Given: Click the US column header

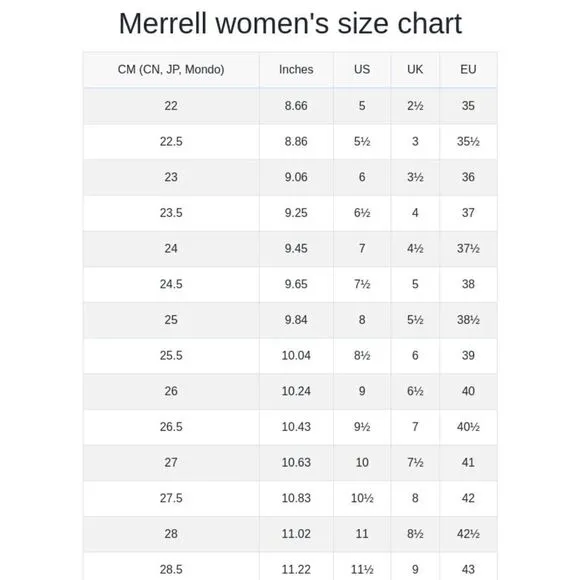Looking at the screenshot, I should pyautogui.click(x=362, y=70).
